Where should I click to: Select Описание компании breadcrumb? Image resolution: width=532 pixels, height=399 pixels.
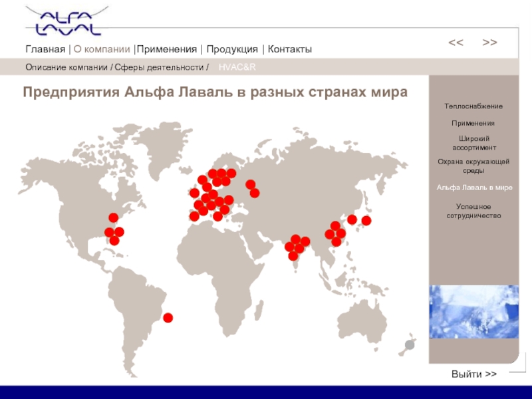click(66, 67)
